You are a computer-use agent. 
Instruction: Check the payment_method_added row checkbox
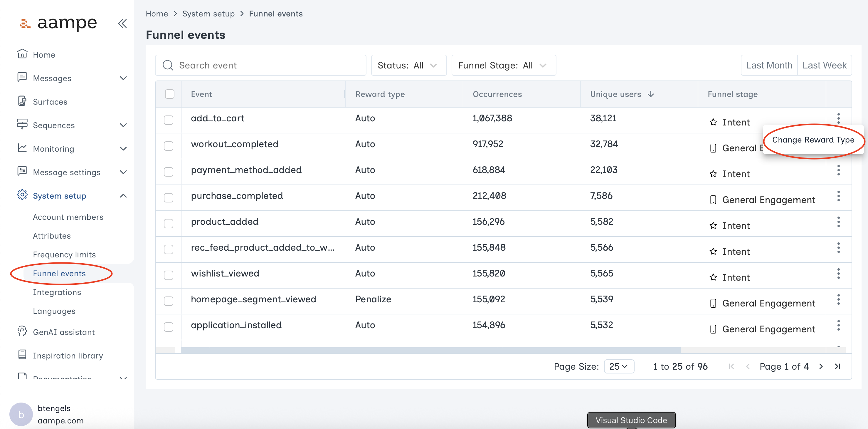(x=169, y=172)
